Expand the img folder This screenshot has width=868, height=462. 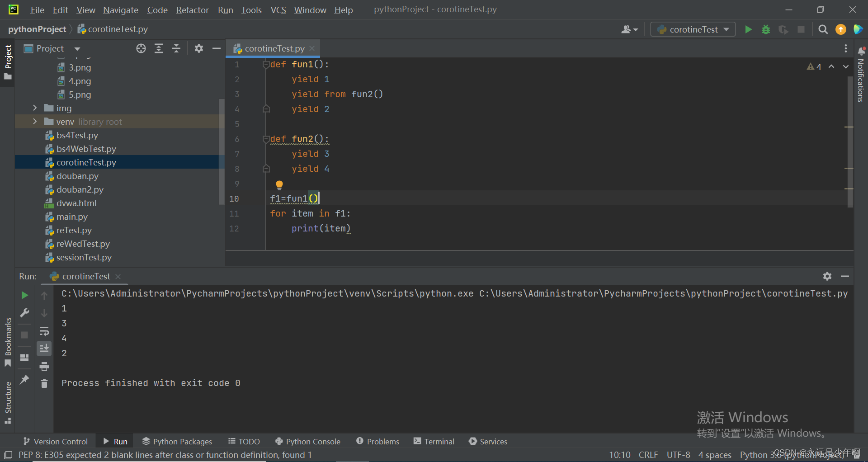[35, 108]
